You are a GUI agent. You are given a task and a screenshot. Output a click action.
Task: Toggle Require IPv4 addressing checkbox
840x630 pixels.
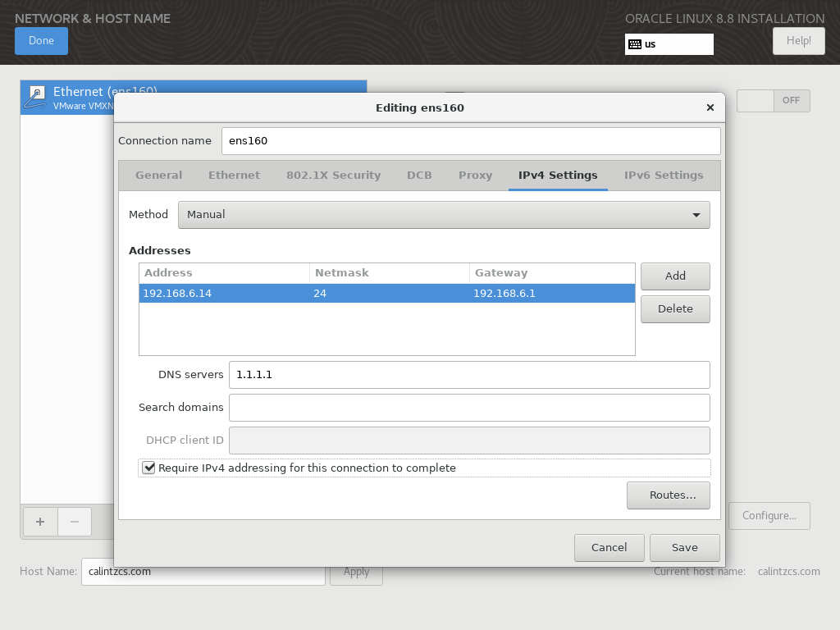[x=148, y=468]
